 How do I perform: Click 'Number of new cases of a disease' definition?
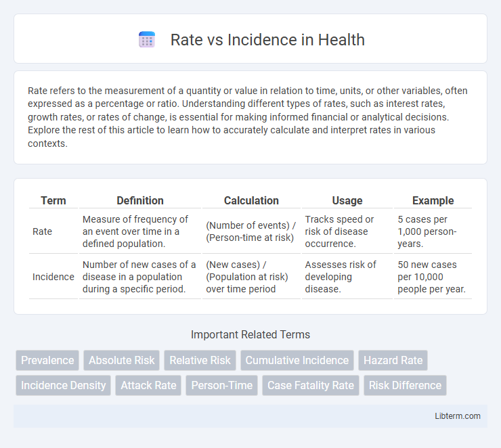140,277
